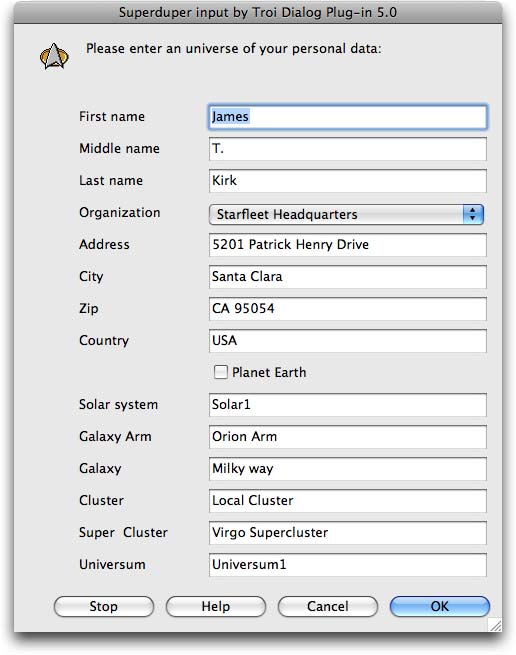Screen dimensions: 516x655
Task: Edit the Address field
Action: click(348, 245)
